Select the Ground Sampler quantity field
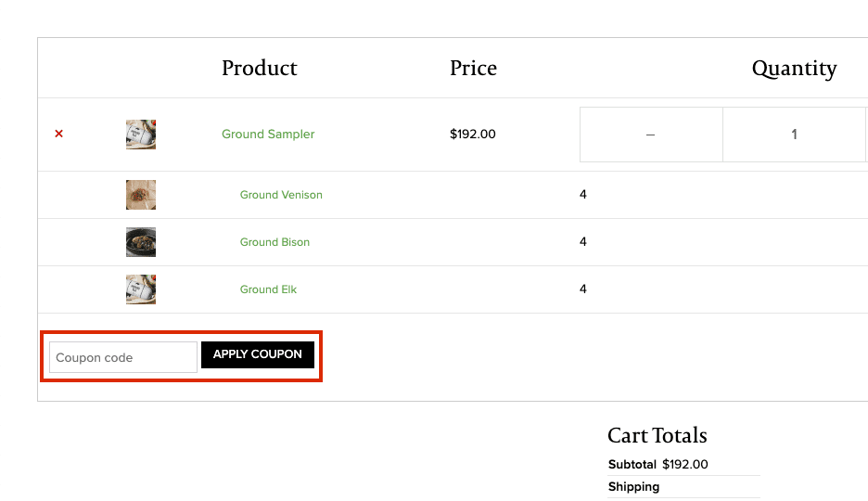This screenshot has height=501, width=868. pyautogui.click(x=795, y=135)
